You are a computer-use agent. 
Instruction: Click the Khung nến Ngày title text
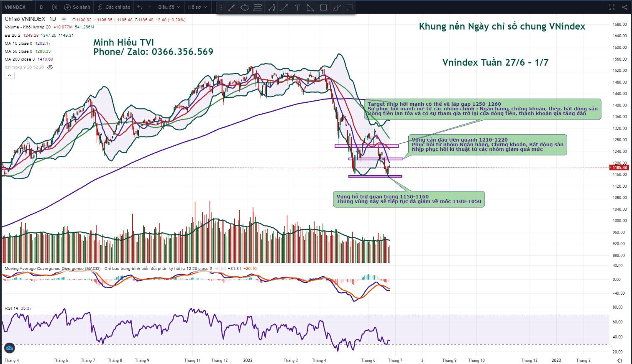coord(502,27)
